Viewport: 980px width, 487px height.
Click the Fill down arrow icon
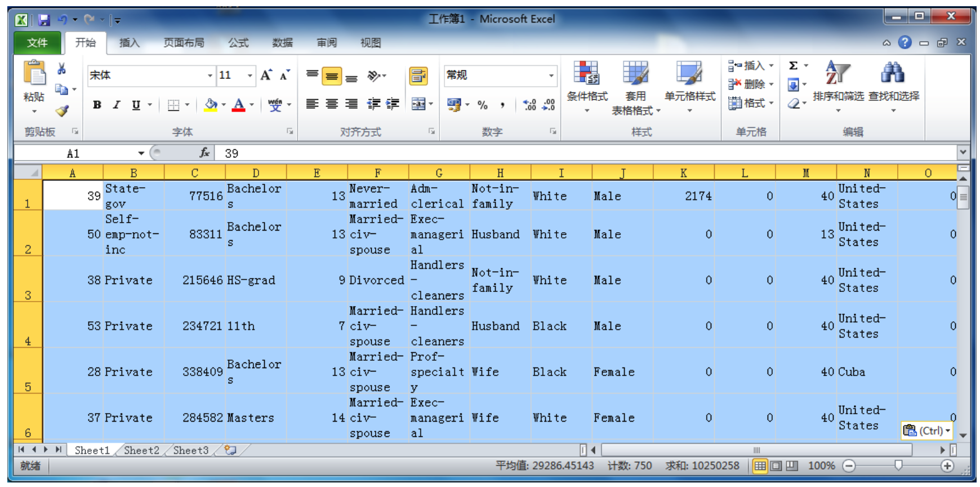pyautogui.click(x=793, y=85)
